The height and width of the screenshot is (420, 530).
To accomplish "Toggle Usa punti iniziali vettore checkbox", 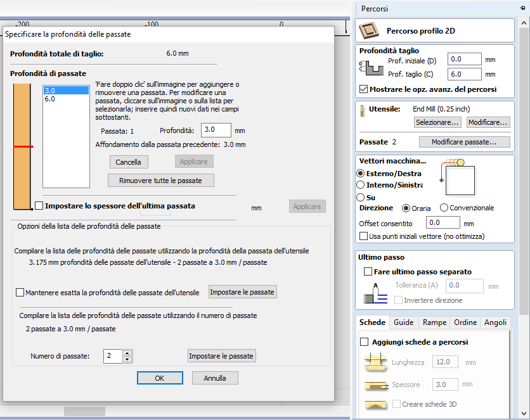I will tap(363, 236).
